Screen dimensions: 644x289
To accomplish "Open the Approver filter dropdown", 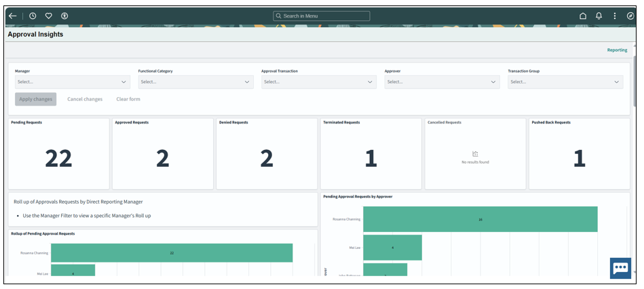I will (442, 81).
